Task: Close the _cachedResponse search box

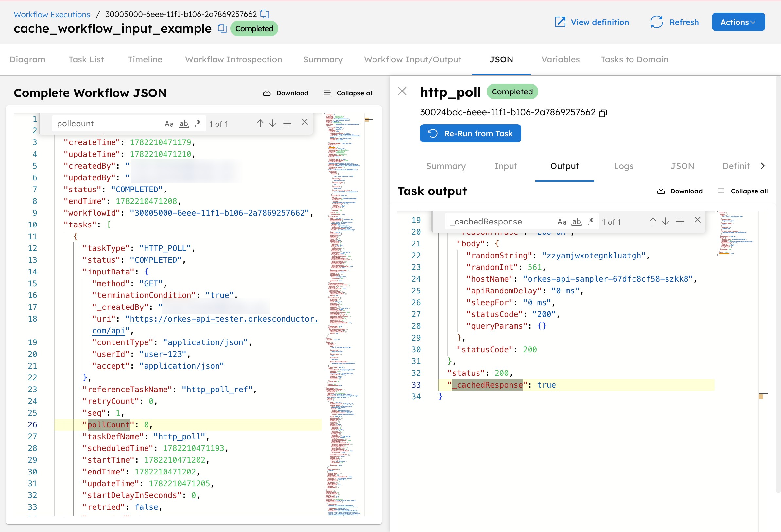Action: pos(697,220)
